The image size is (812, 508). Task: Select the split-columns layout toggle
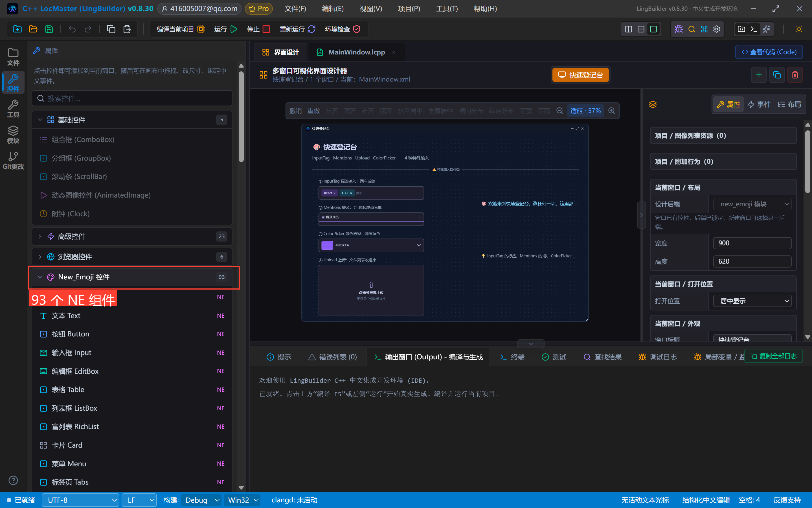tap(628, 29)
